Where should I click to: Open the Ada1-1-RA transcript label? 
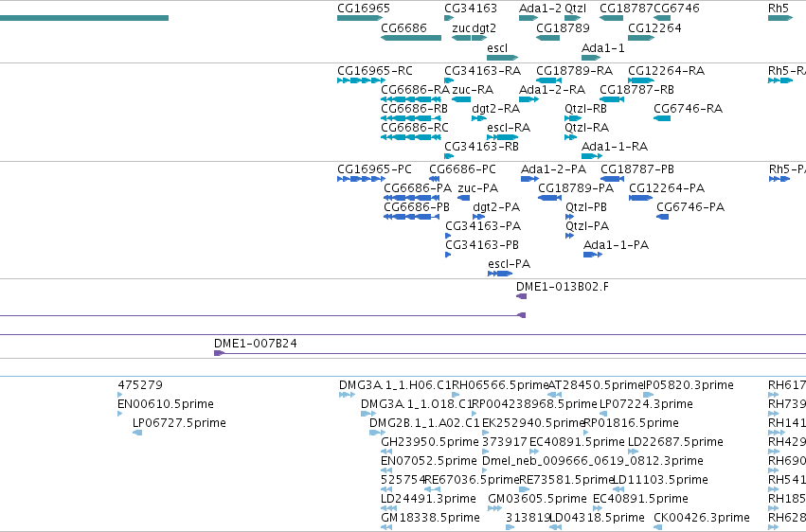point(615,147)
